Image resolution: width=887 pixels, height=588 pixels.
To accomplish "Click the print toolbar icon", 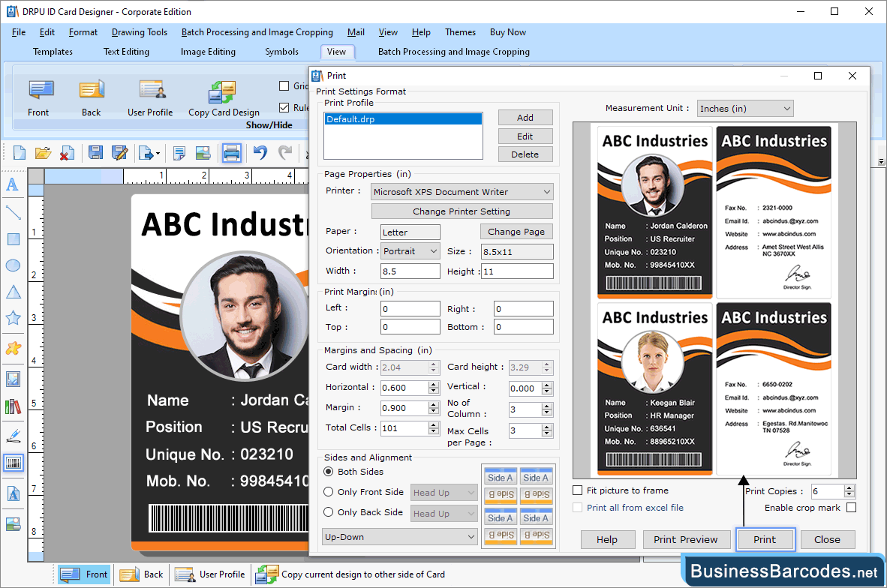I will tap(231, 153).
